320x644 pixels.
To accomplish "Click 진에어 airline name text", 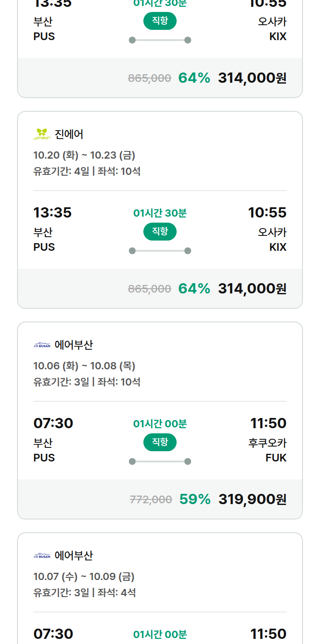I will [69, 134].
